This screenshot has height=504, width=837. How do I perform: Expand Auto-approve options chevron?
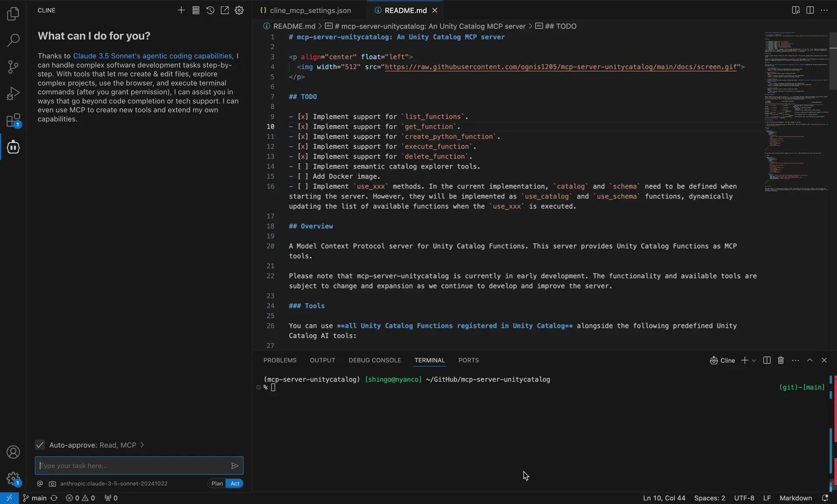pos(142,445)
